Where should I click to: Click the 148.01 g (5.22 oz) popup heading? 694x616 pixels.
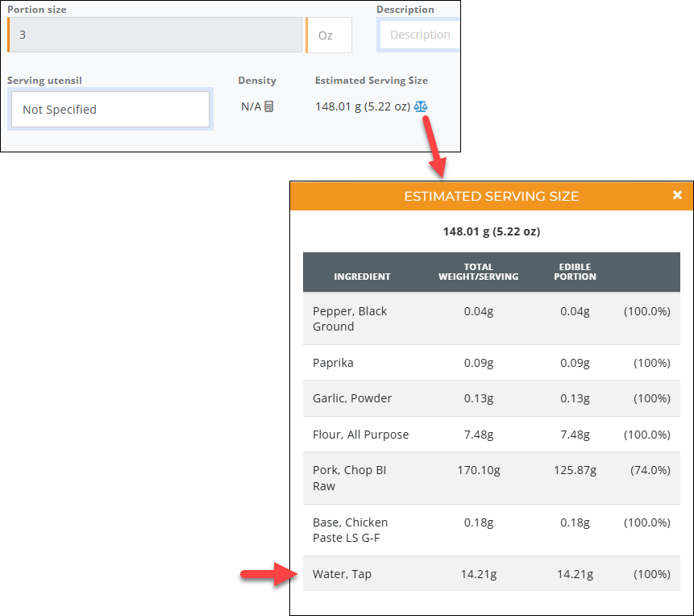pyautogui.click(x=492, y=231)
